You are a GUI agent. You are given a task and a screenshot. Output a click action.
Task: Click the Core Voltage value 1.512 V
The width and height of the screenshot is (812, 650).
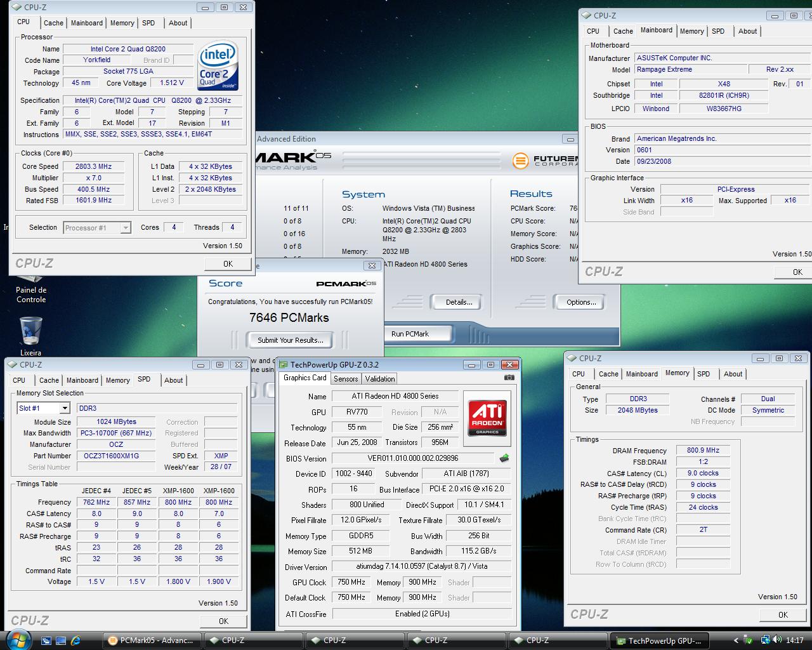173,83
